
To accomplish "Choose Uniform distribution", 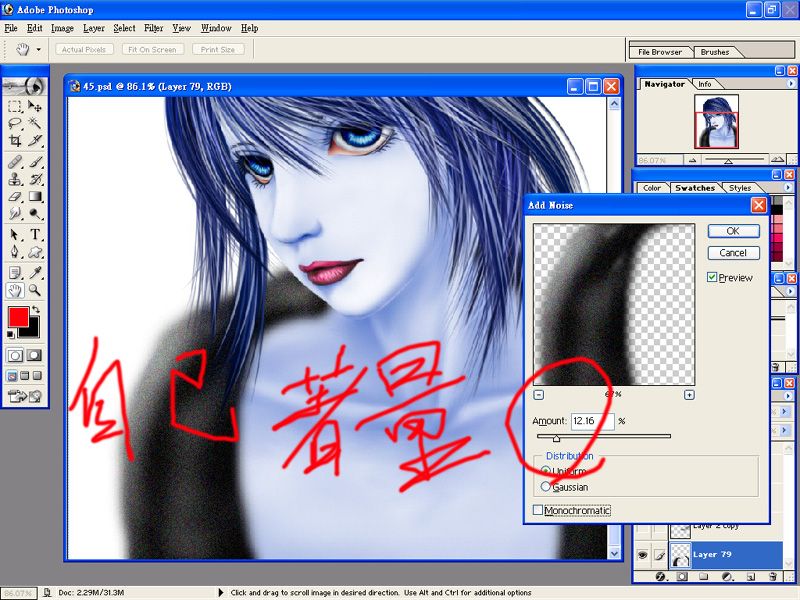I will (x=546, y=470).
